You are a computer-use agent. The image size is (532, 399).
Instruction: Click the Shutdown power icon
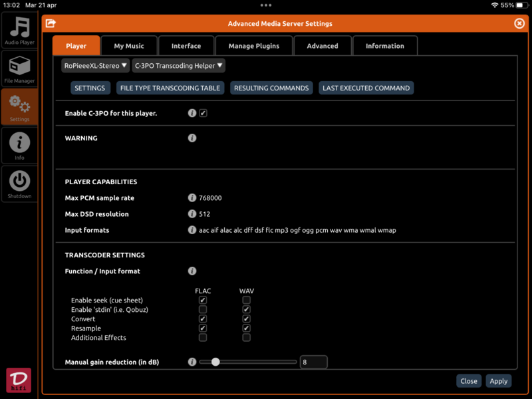(x=19, y=184)
